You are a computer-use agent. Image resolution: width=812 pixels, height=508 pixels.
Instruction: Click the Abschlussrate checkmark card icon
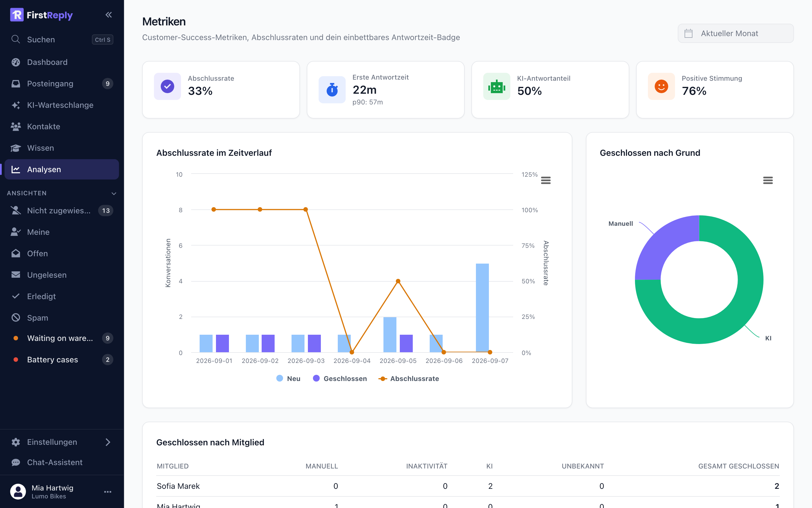167,86
